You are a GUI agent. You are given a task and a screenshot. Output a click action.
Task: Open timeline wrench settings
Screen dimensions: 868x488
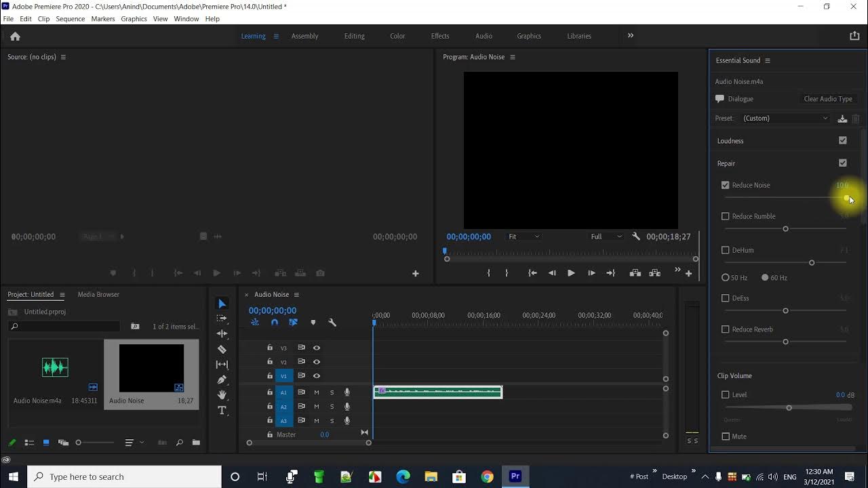pos(332,323)
